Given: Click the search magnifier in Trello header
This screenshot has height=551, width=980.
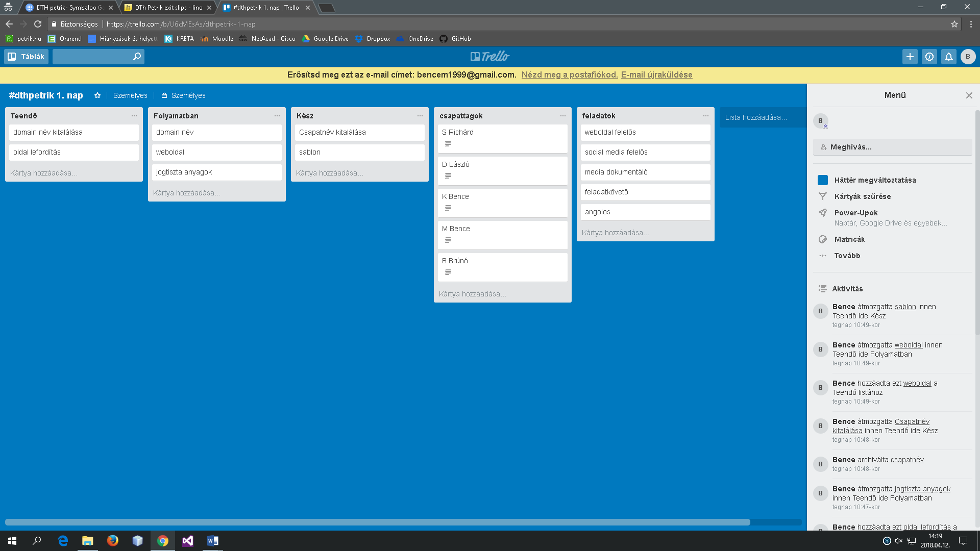Looking at the screenshot, I should pyautogui.click(x=137, y=57).
